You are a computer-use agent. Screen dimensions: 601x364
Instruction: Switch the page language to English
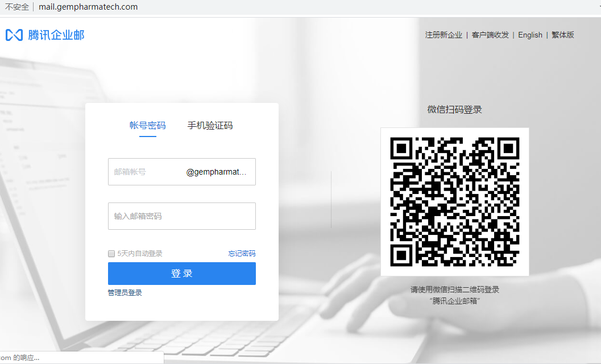[x=530, y=35]
